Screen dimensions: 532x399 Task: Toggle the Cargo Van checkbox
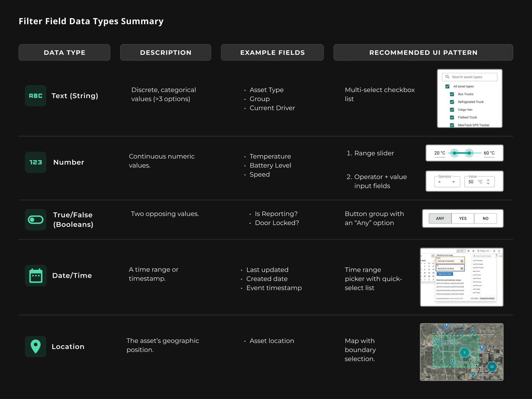point(452,110)
